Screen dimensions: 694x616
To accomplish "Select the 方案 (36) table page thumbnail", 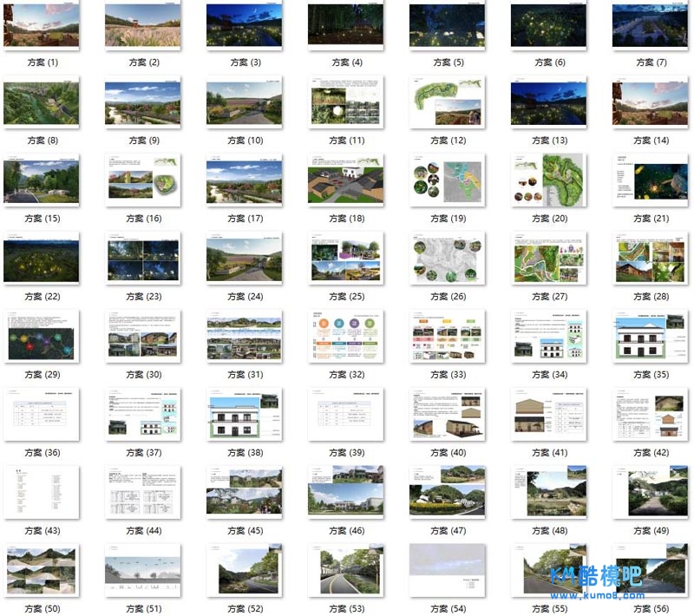I will click(x=41, y=414).
